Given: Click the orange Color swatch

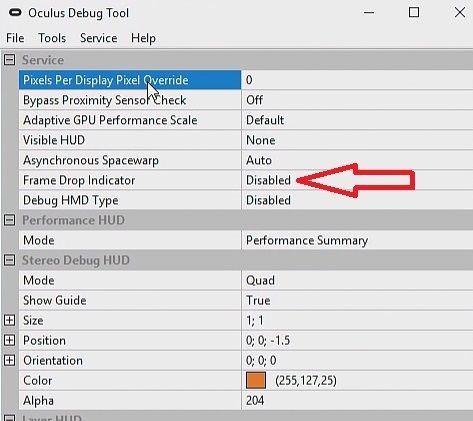Looking at the screenshot, I should pos(256,380).
